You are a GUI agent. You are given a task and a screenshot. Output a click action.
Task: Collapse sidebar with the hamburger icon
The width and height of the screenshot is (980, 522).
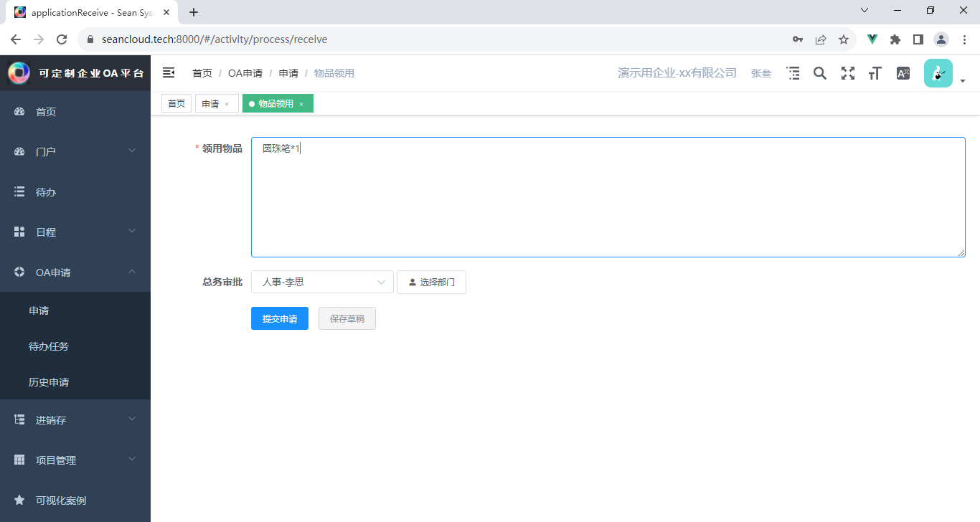tap(169, 72)
